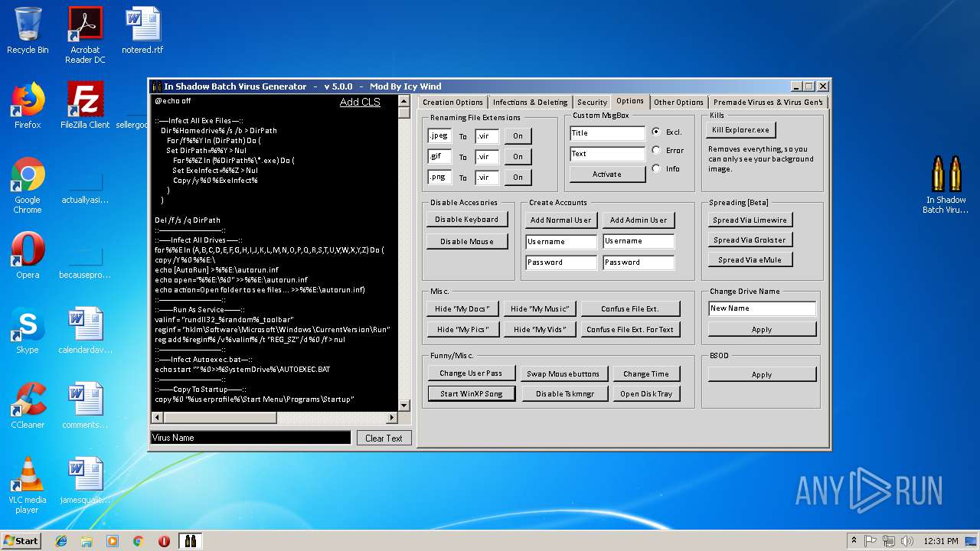Click scroll up arrow of code pane
The image size is (980, 551).
pyautogui.click(x=404, y=100)
